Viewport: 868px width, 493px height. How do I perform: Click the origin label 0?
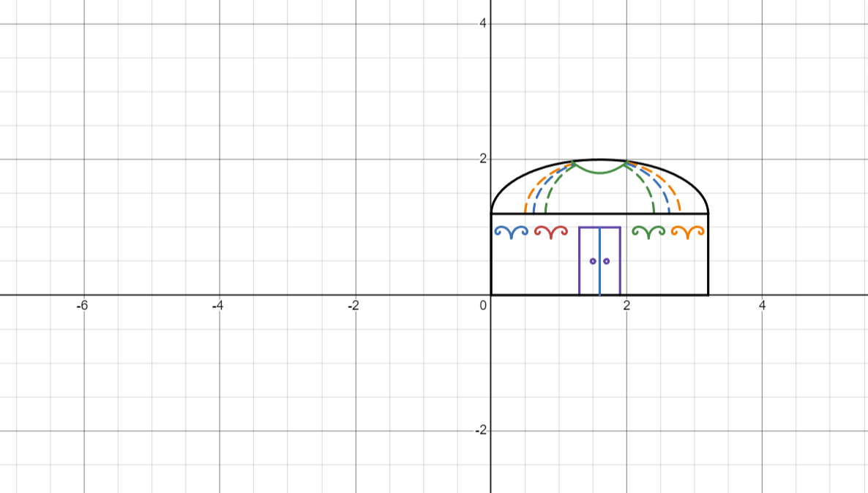(x=484, y=304)
